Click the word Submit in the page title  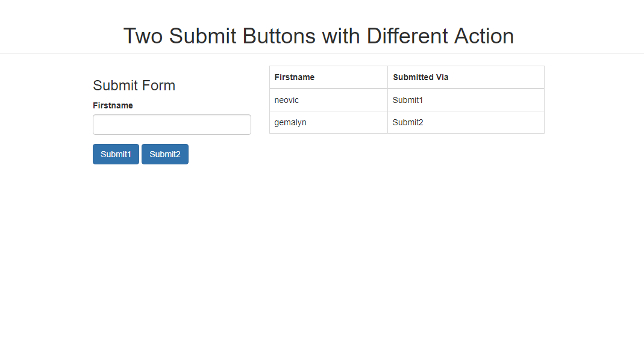click(x=203, y=36)
